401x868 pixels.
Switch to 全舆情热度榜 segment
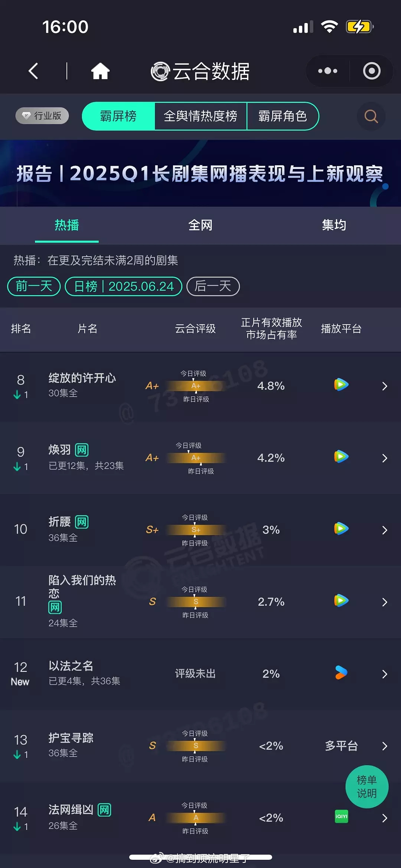tap(200, 116)
